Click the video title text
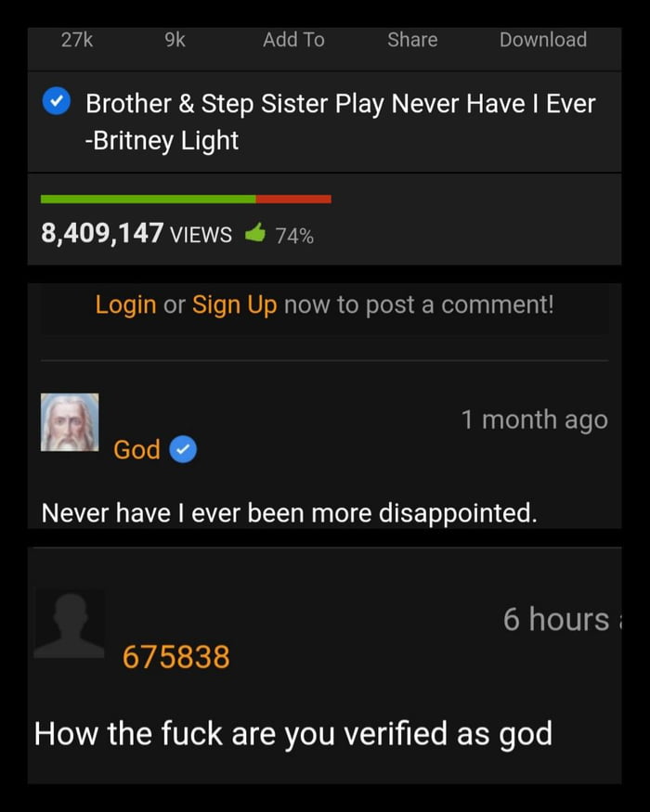650x812 pixels. 340,122
